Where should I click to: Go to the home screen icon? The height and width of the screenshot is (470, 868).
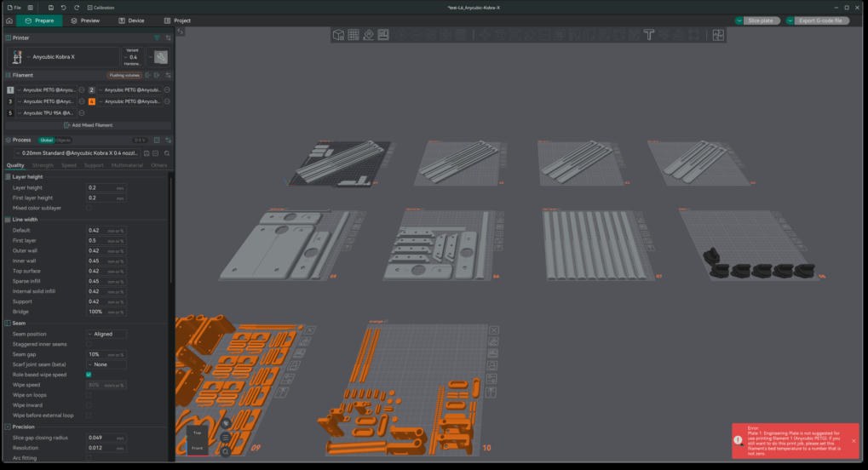(9, 20)
